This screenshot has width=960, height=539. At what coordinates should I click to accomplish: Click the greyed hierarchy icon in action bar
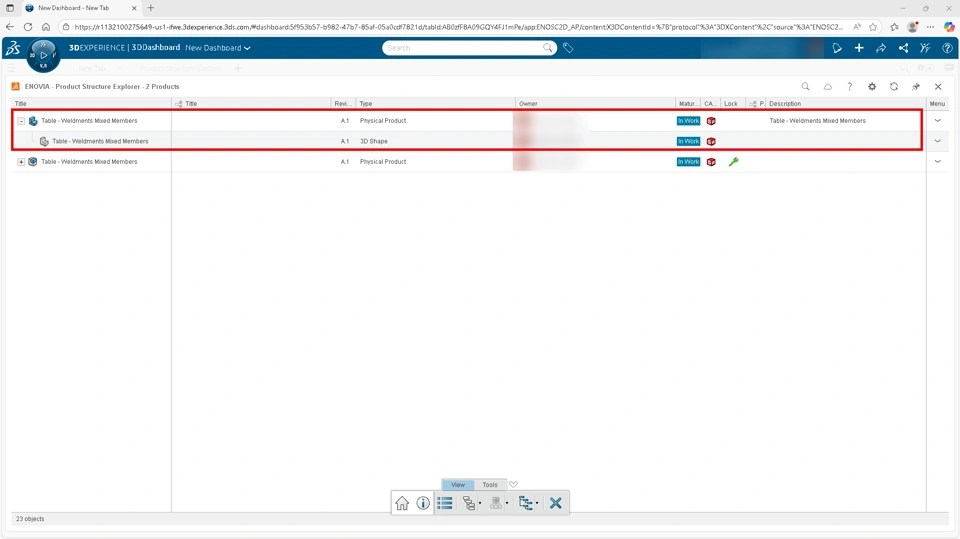495,503
